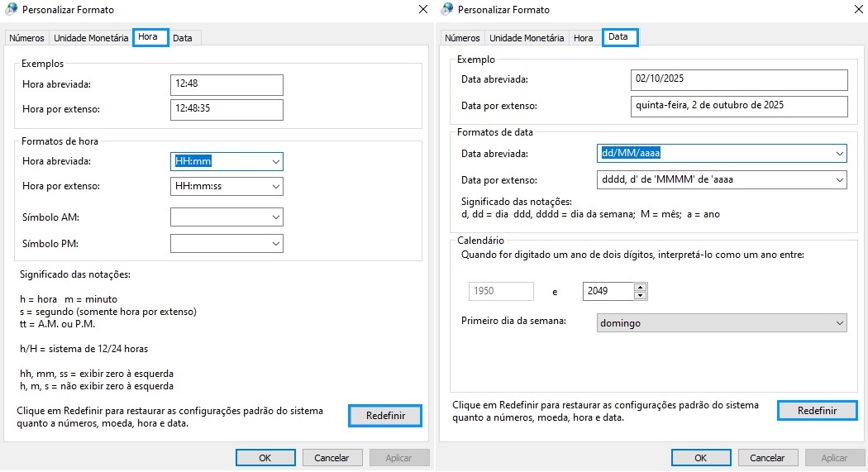Switch to the Números tab in the left dialog

(x=26, y=38)
